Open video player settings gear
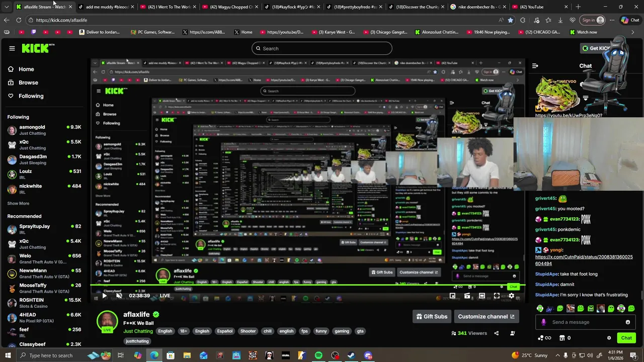The width and height of the screenshot is (644, 362). point(511,296)
